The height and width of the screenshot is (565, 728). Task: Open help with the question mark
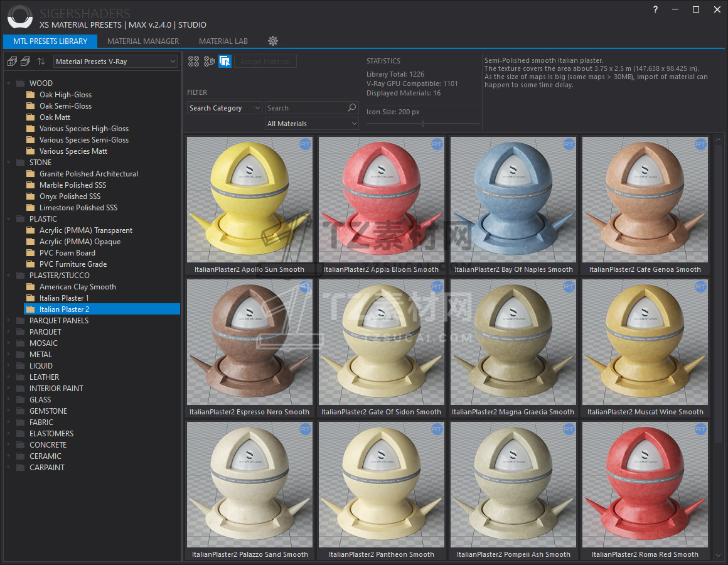coord(655,9)
